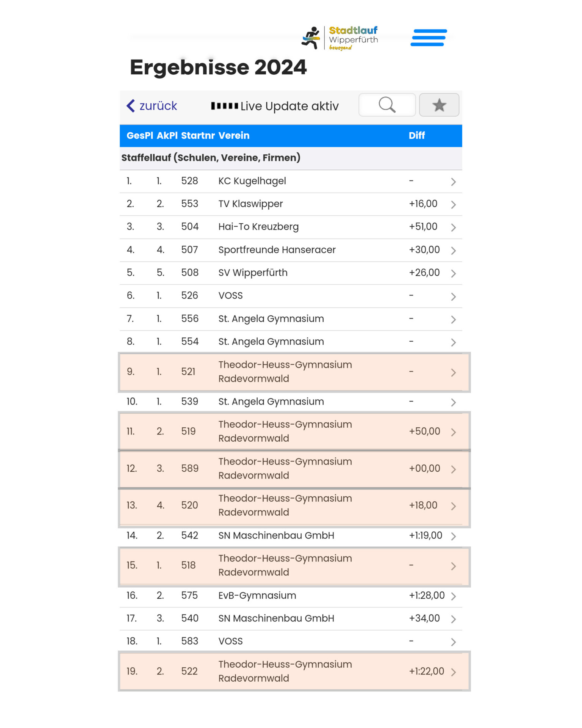Viewport: 582px width, 728px height.
Task: Sort by the GesPl column header
Action: coord(140,135)
